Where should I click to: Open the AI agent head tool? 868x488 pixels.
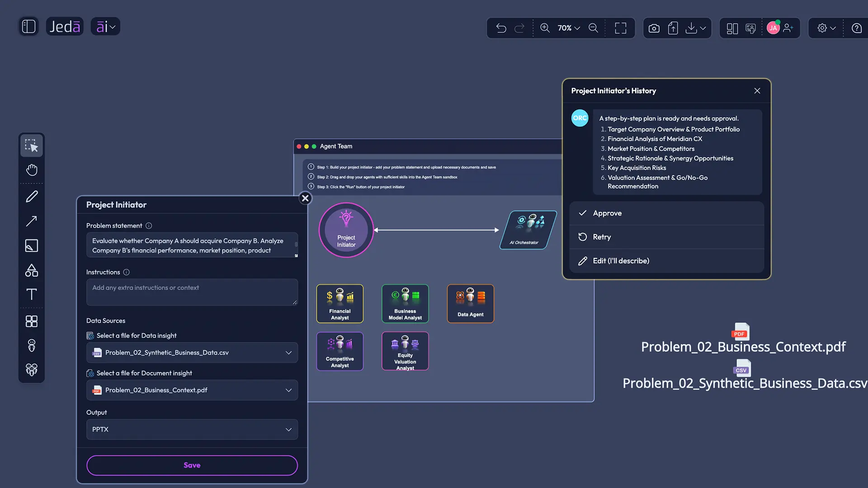point(31,346)
